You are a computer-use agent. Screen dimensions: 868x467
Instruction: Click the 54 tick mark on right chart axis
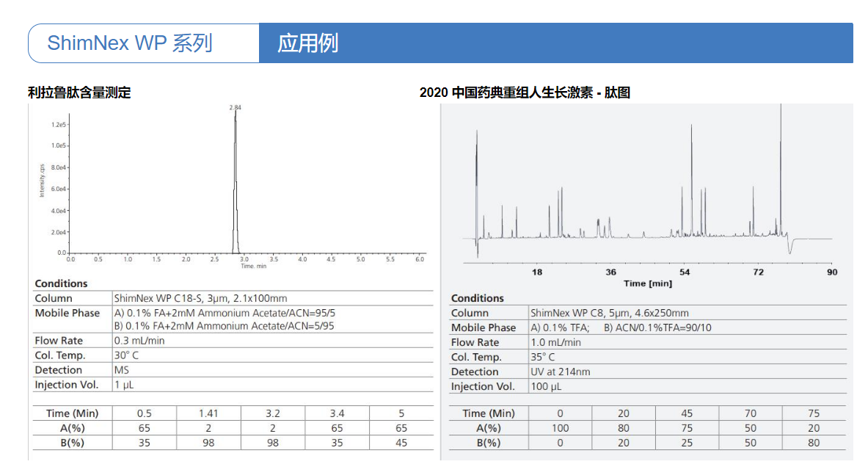[685, 272]
